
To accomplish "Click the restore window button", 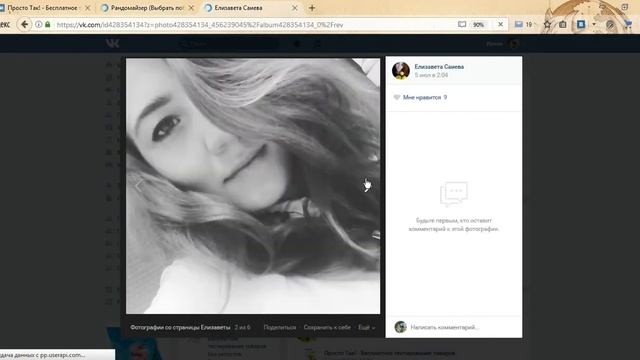I will pos(624,7).
